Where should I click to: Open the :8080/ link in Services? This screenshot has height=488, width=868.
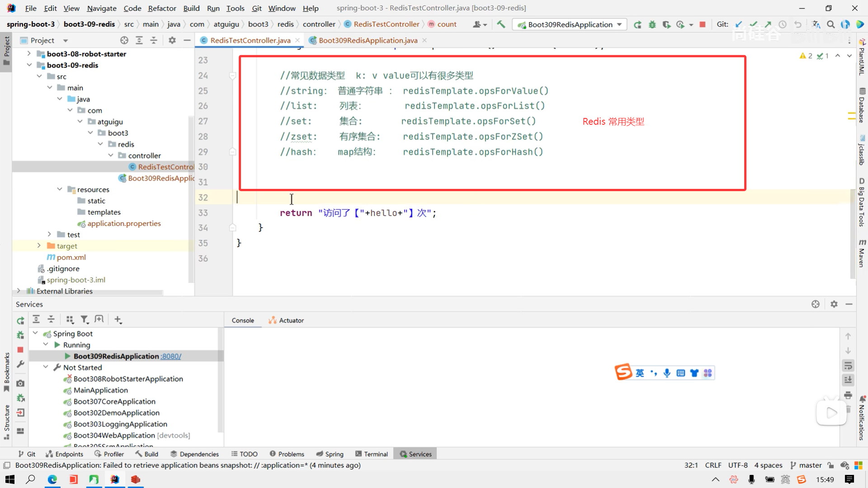[x=171, y=356]
